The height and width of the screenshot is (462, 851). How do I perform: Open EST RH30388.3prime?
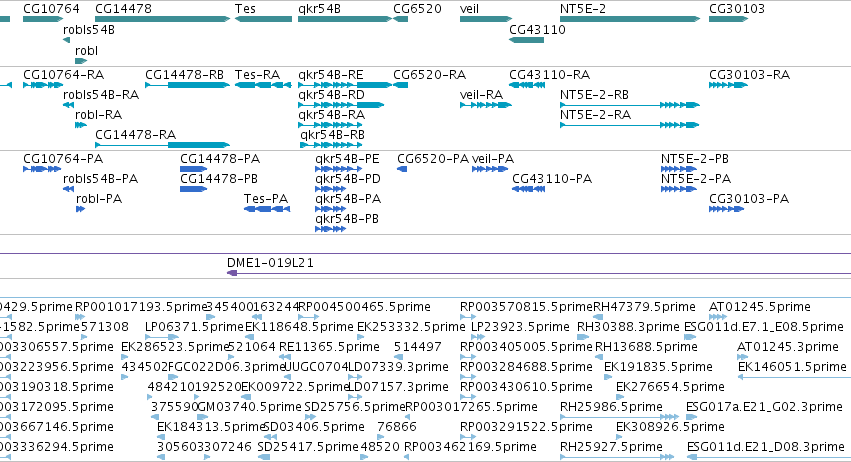[x=583, y=337]
